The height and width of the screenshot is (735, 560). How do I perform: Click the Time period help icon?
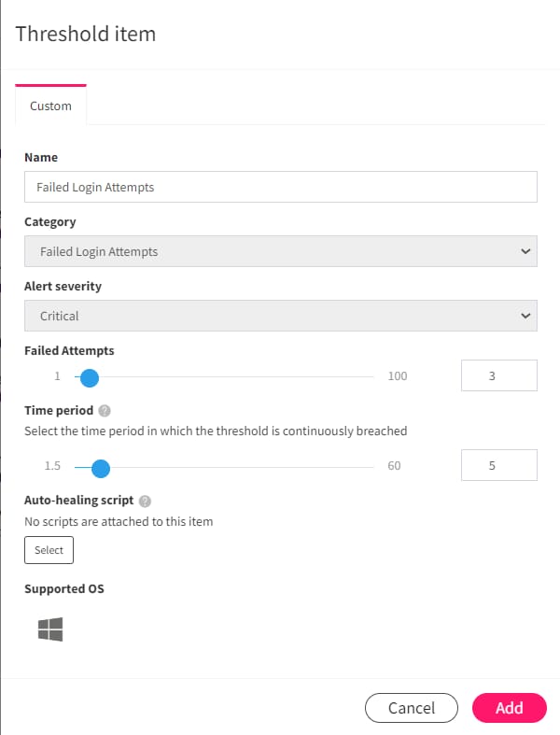click(105, 411)
